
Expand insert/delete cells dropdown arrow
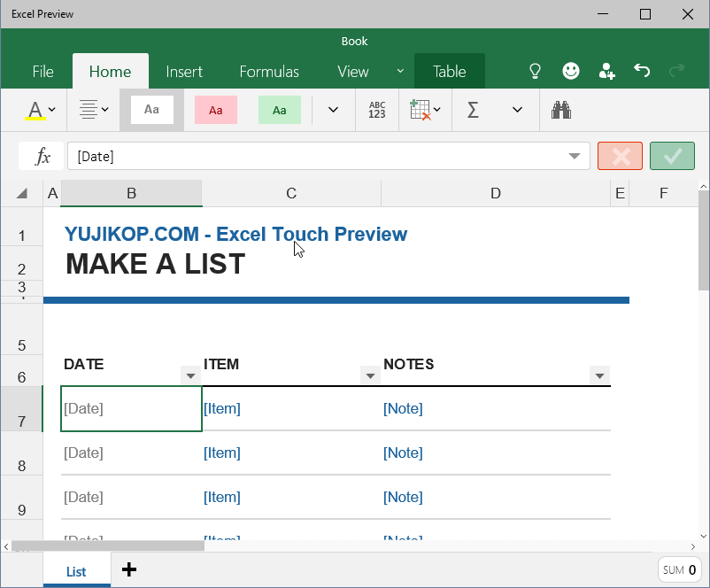pyautogui.click(x=437, y=110)
